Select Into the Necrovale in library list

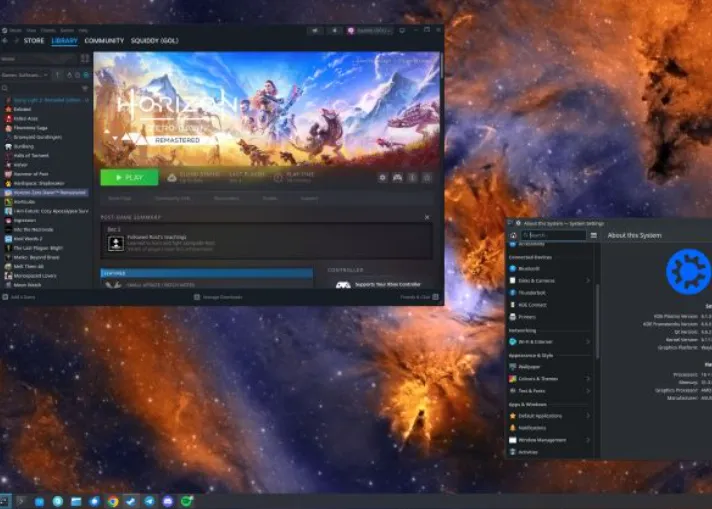(x=45, y=230)
